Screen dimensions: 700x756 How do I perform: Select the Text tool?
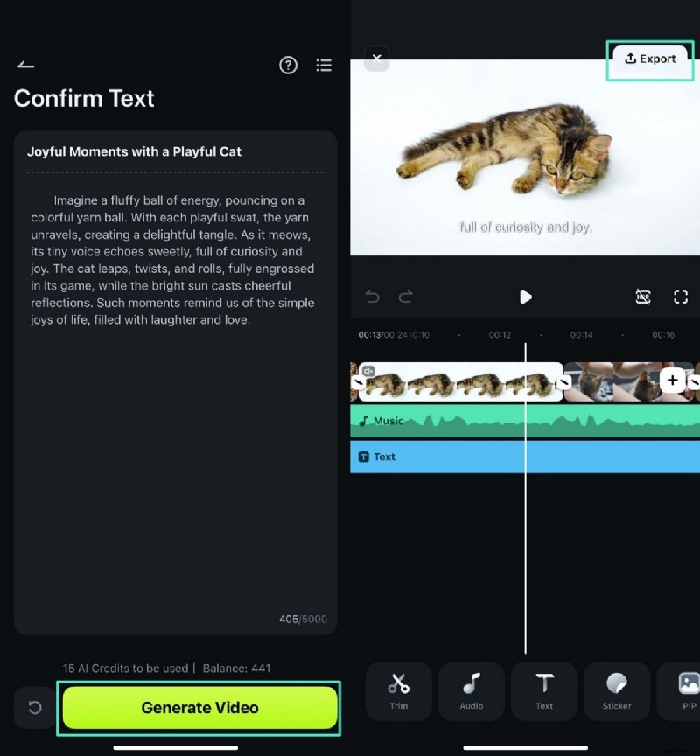[543, 691]
